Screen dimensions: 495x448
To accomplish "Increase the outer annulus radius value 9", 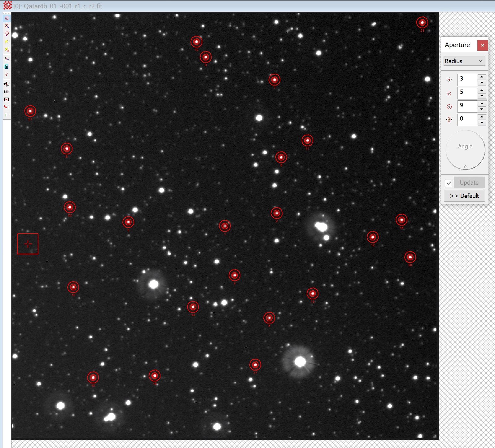I will point(482,103).
